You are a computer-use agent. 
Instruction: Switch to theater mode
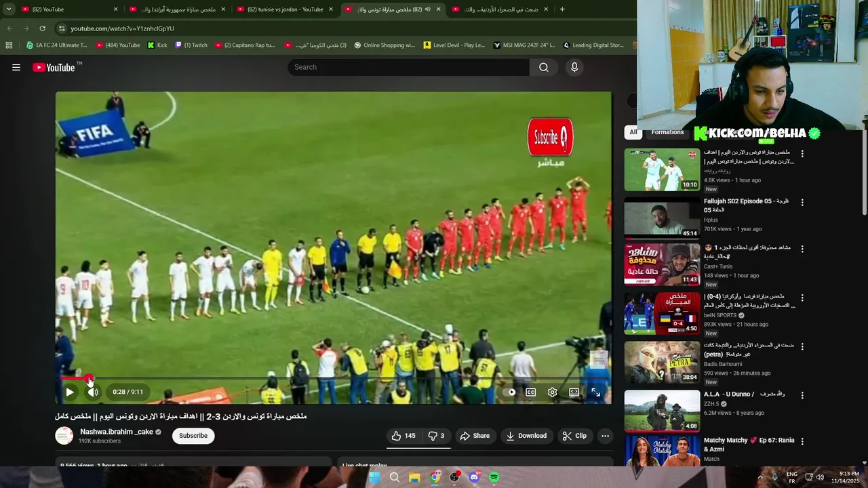tap(574, 392)
